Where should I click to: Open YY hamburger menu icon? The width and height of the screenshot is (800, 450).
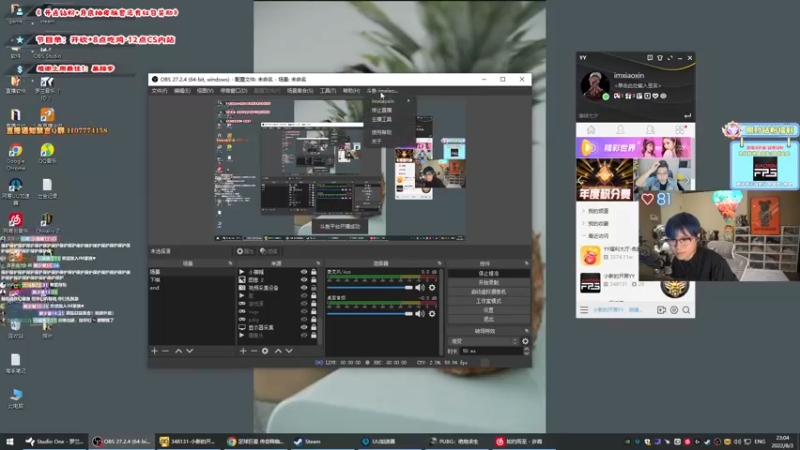(x=584, y=310)
